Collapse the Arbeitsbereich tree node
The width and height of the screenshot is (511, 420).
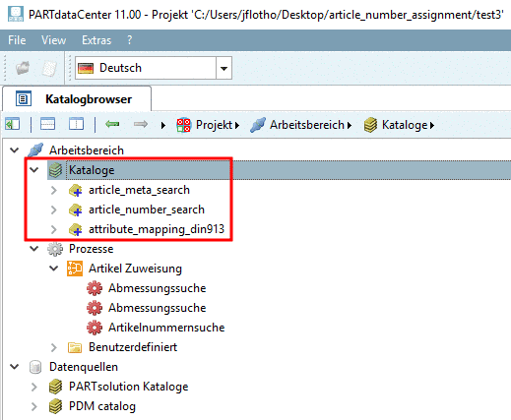[15, 150]
